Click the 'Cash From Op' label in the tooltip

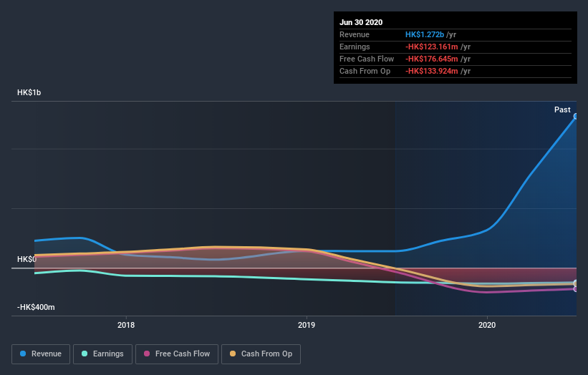tap(365, 71)
